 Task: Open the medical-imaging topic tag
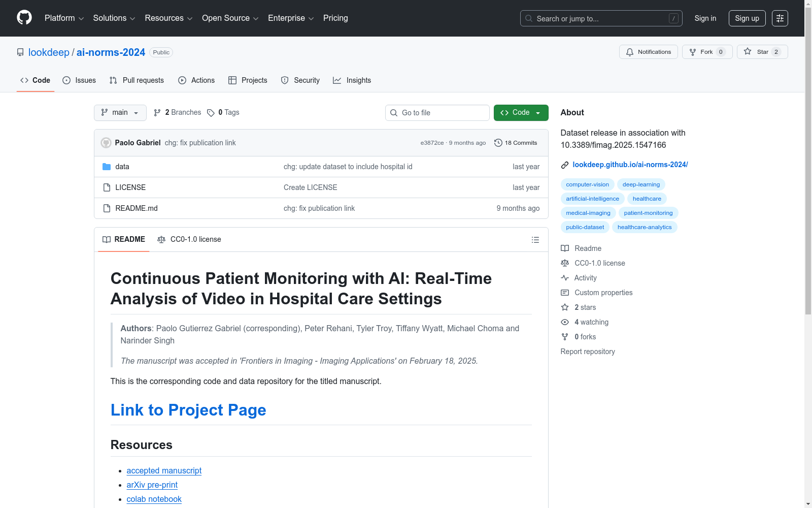(x=589, y=213)
